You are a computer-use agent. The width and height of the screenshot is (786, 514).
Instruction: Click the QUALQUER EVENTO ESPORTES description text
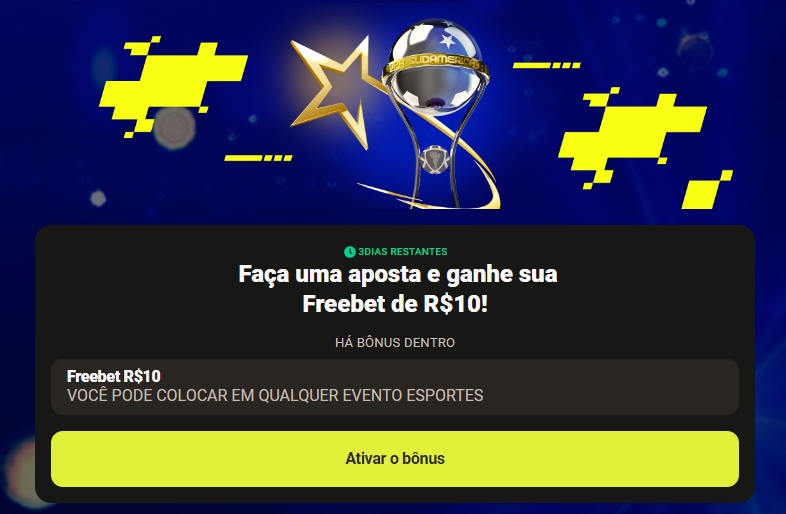[x=370, y=395]
